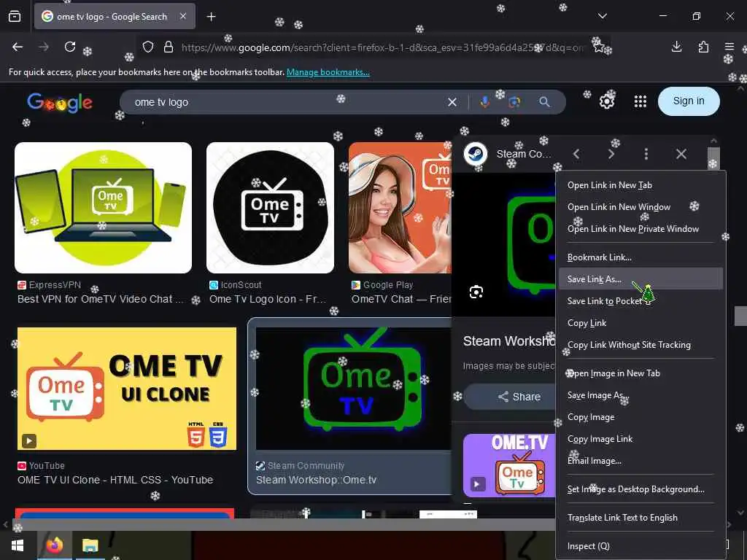Open File Explorer from the taskbar
Screen dimensions: 747x560
point(90,545)
